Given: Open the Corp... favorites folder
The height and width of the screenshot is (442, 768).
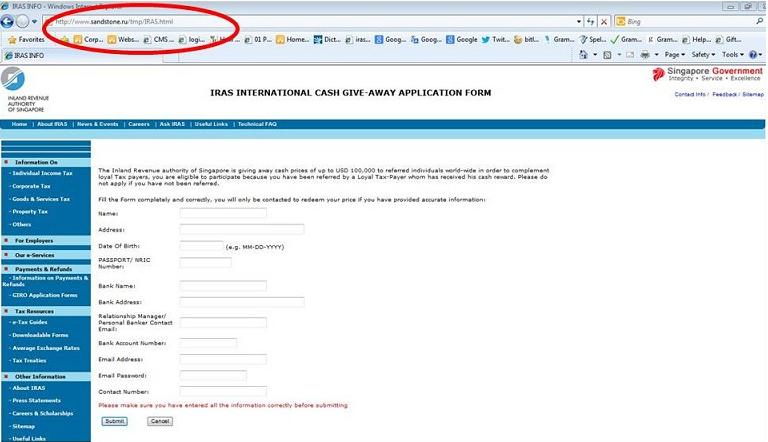Looking at the screenshot, I should tap(88, 39).
